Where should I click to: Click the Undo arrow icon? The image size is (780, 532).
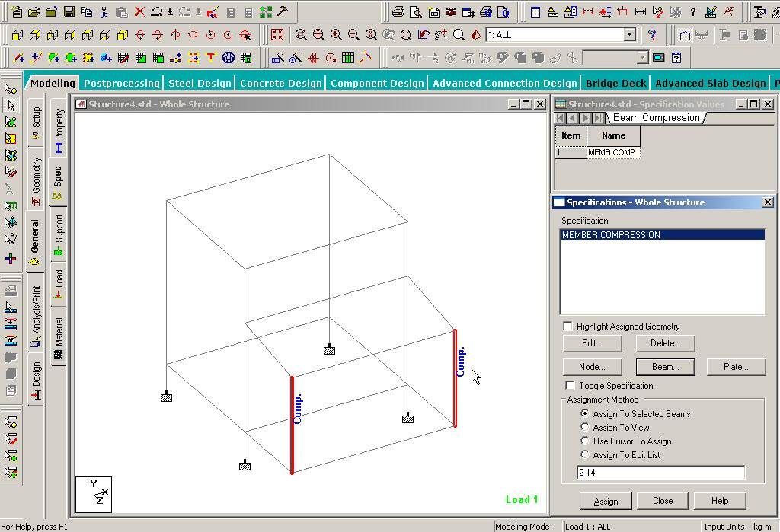[157, 11]
